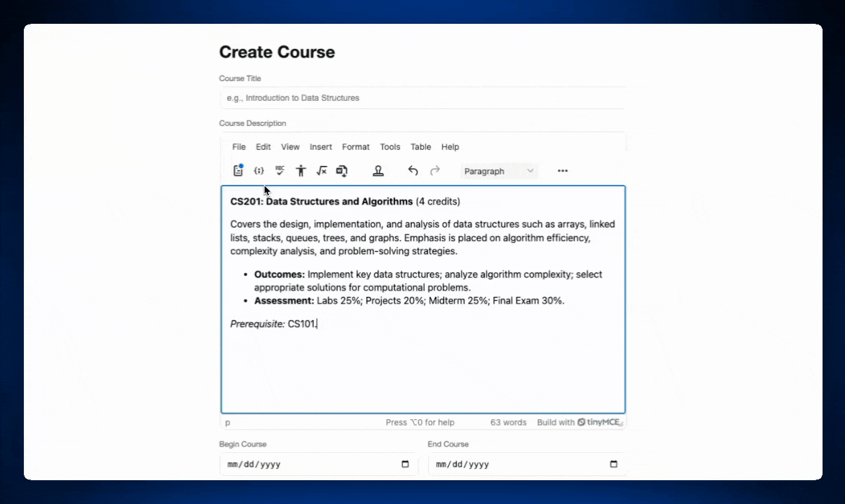
Task: Open the File menu
Action: [x=239, y=147]
